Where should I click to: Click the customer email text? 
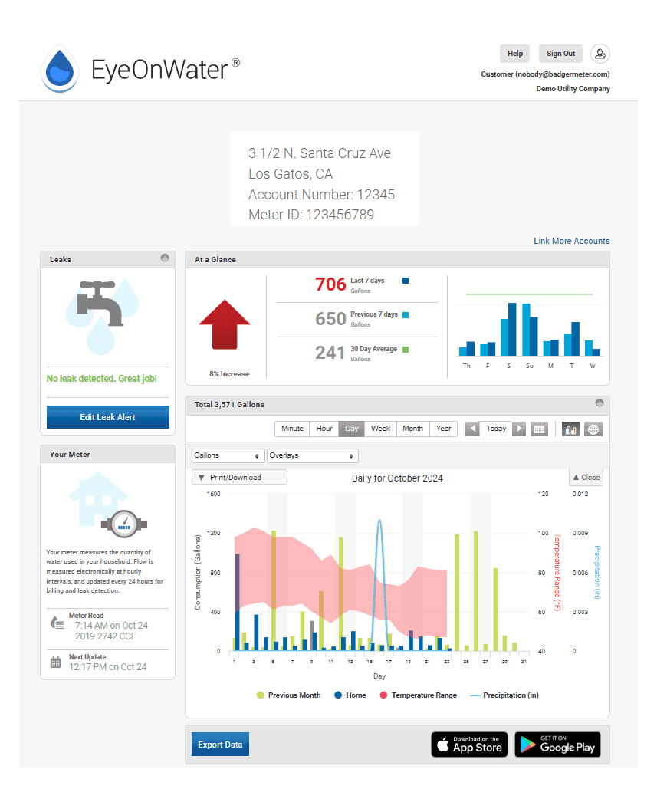click(545, 74)
